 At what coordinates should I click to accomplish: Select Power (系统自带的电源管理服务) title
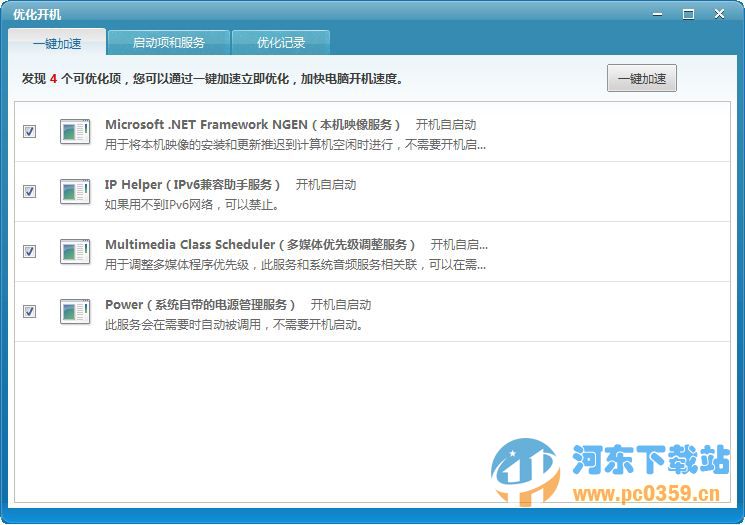coord(200,305)
